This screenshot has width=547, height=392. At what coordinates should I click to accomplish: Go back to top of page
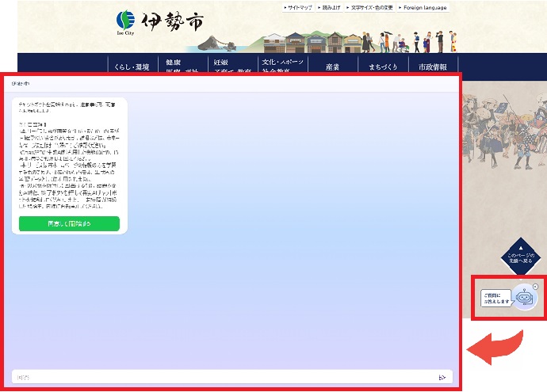[x=521, y=257]
